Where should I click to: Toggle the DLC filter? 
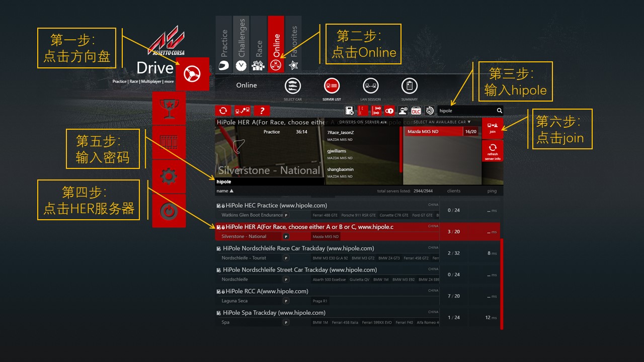416,111
